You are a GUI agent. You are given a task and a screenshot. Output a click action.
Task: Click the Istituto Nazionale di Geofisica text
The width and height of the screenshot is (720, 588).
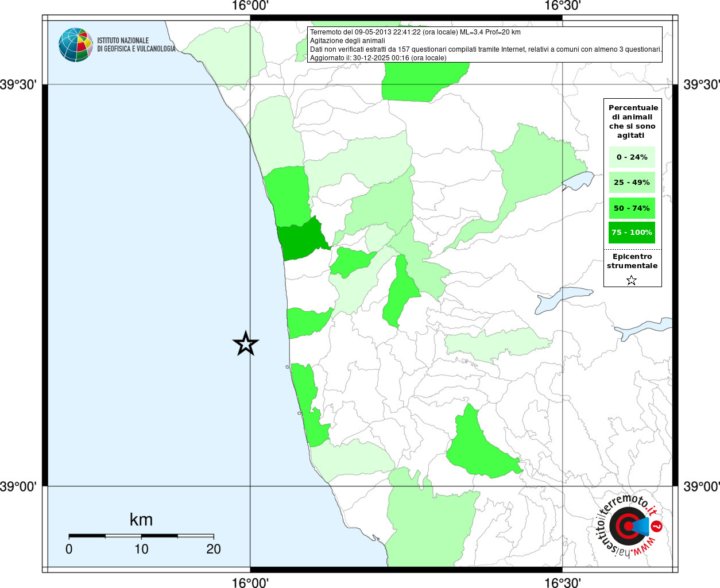(136, 45)
